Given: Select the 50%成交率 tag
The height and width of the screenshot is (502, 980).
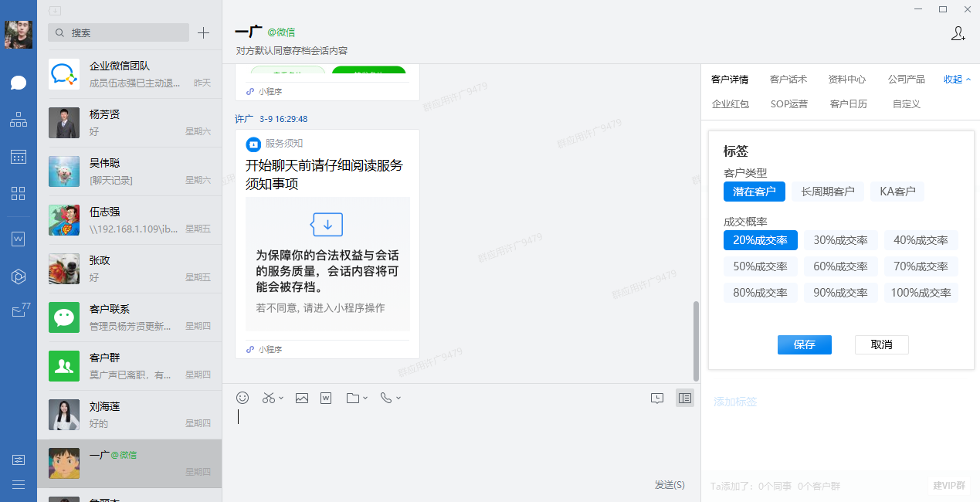Looking at the screenshot, I should click(760, 266).
